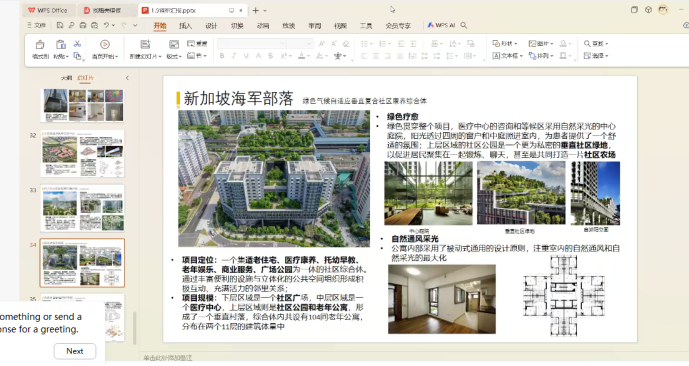
Task: Switch to the Design (设计) ribbon tab
Action: coord(211,26)
